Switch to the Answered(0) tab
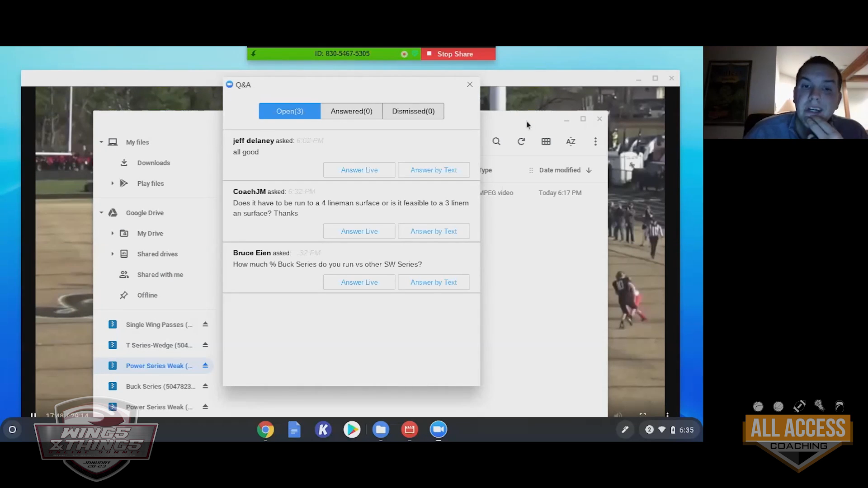Viewport: 868px width, 488px height. (351, 111)
